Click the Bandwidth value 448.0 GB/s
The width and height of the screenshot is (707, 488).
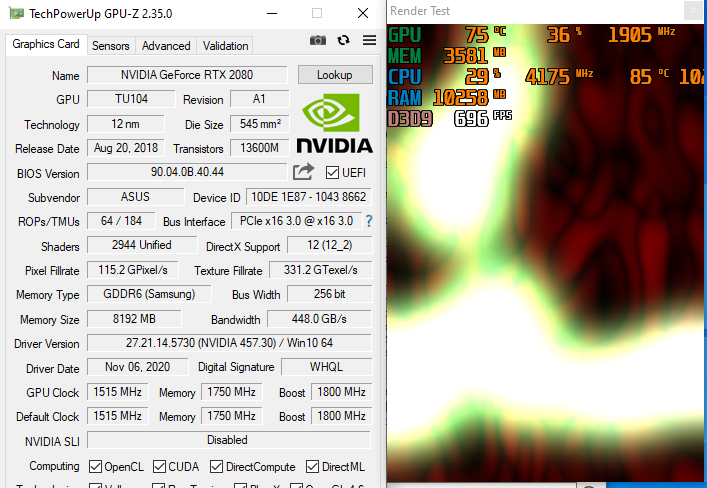[319, 319]
